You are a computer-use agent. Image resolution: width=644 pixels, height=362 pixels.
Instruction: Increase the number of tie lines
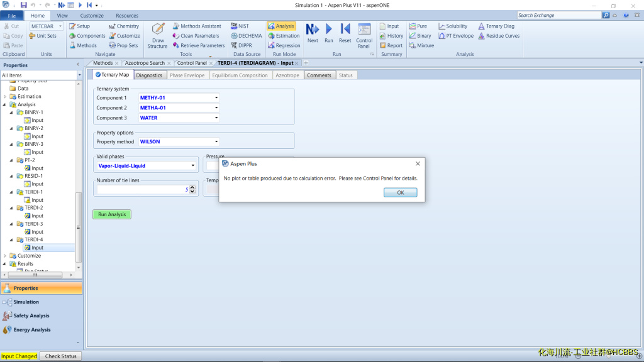pos(192,187)
